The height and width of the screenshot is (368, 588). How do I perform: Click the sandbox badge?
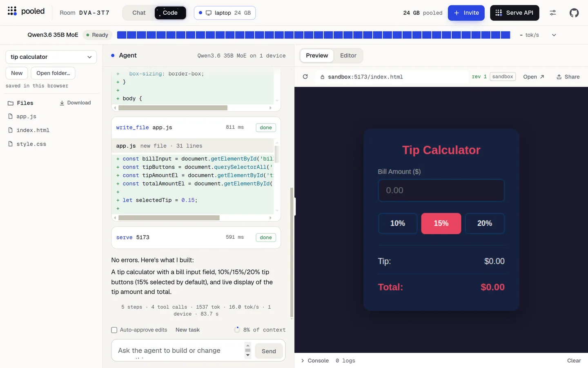pos(503,76)
